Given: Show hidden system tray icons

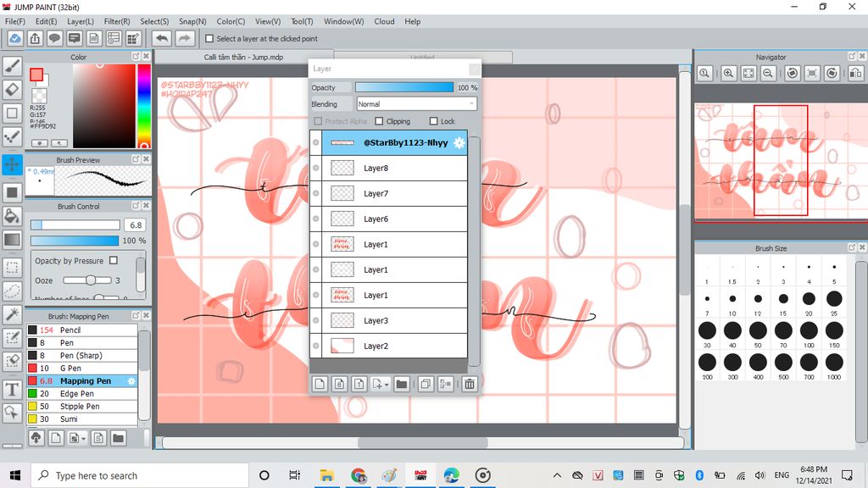Looking at the screenshot, I should [x=557, y=475].
